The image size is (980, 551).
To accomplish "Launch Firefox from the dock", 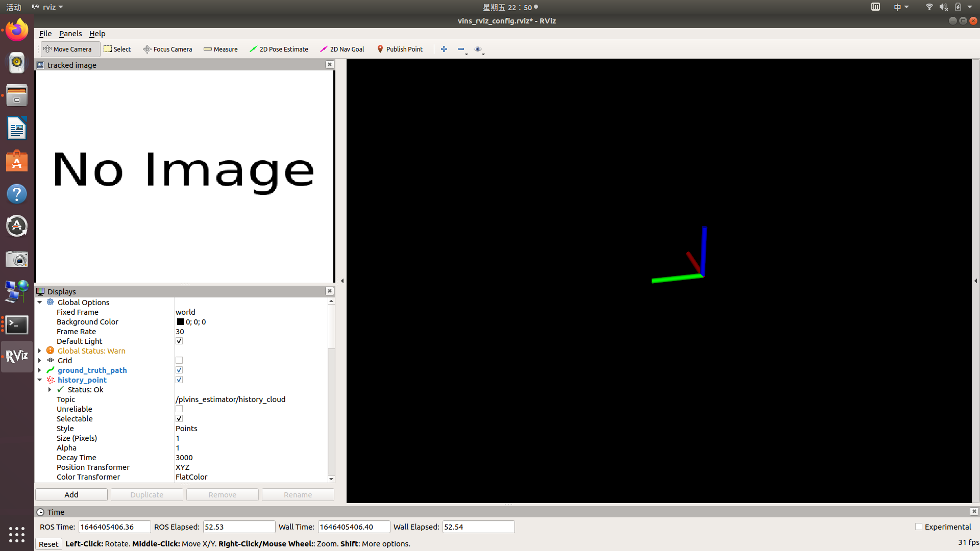I will [x=17, y=31].
